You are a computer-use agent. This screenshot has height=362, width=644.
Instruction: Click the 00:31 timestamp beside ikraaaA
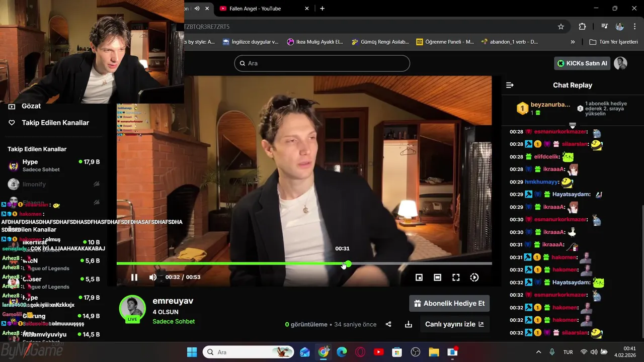point(516,245)
